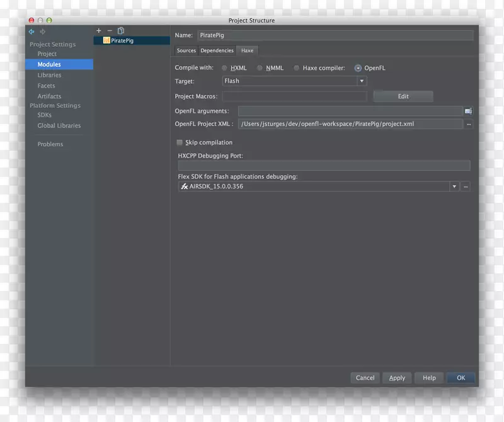Expand the Flex SDK dropdown showing AIRSDK_15.0.0.356

click(x=454, y=186)
